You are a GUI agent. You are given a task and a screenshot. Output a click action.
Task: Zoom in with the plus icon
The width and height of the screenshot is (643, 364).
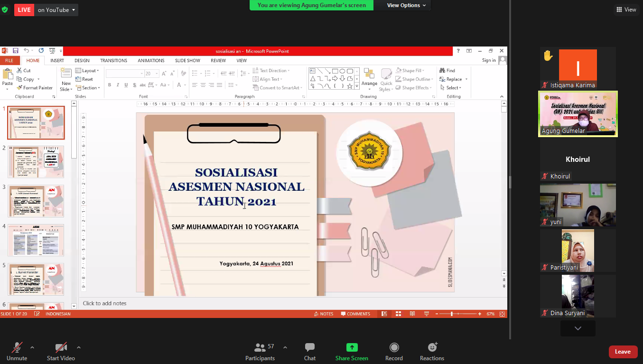click(480, 314)
